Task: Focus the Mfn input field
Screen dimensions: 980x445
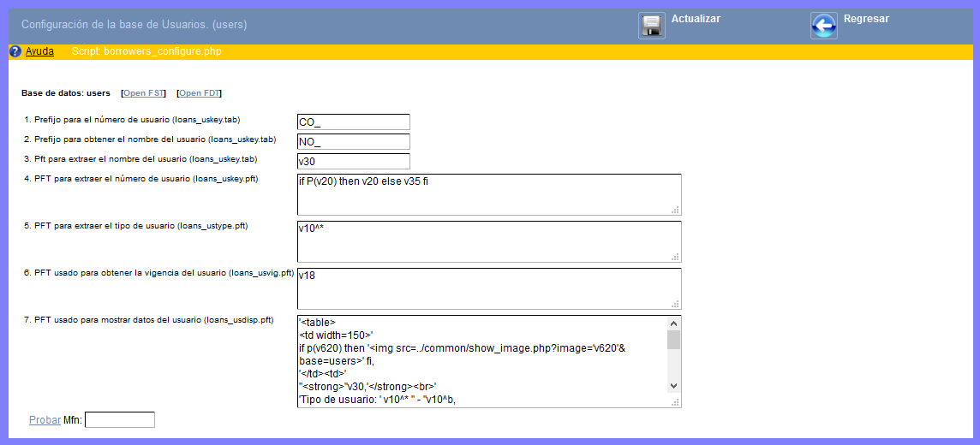Action: point(120,420)
